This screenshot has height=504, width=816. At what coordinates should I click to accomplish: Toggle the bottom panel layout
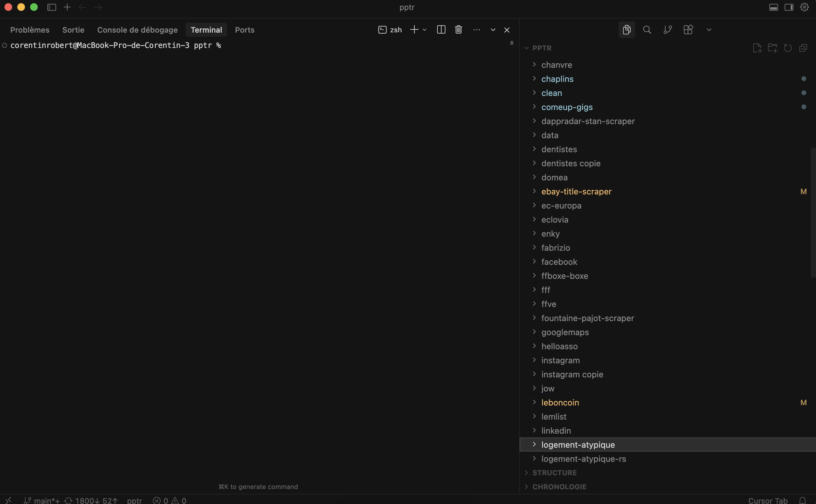(x=774, y=7)
